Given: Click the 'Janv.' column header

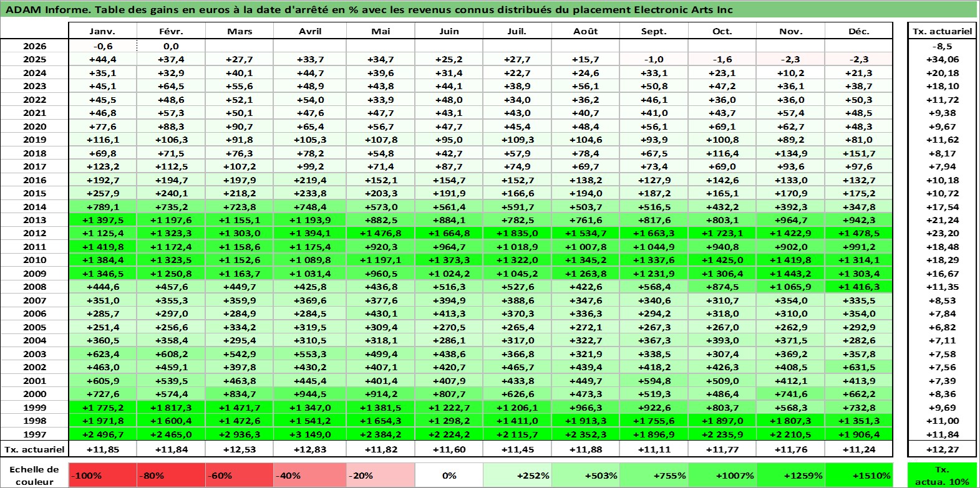Looking at the screenshot, I should [102, 31].
